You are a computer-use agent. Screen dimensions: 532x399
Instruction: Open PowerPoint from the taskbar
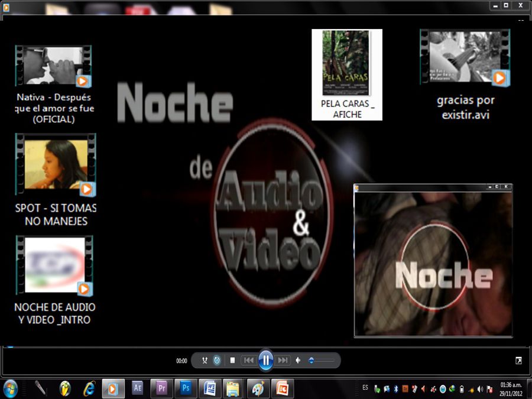click(283, 388)
